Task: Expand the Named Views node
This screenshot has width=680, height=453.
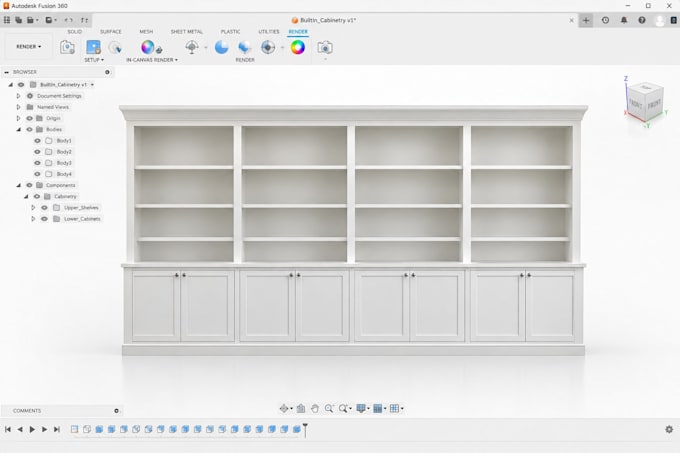Action: (x=18, y=107)
